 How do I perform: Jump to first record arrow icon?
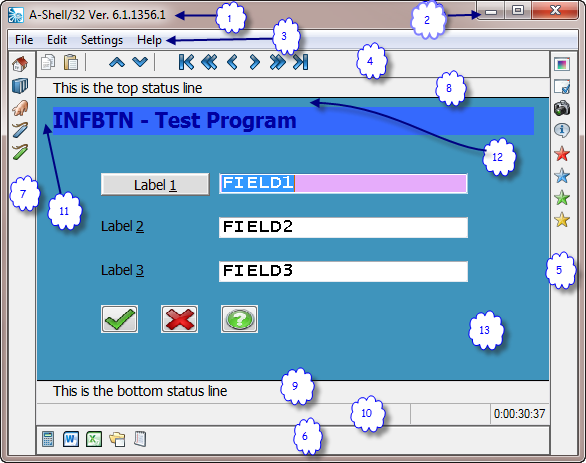186,62
